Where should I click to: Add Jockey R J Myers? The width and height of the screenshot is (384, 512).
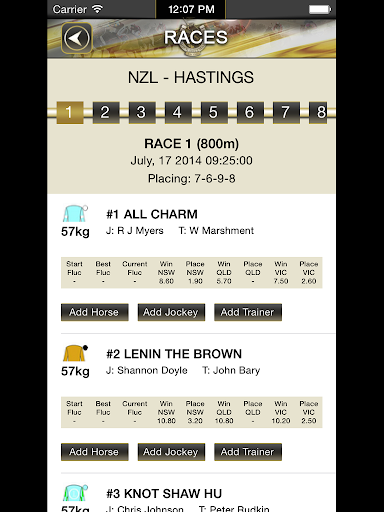pos(171,312)
